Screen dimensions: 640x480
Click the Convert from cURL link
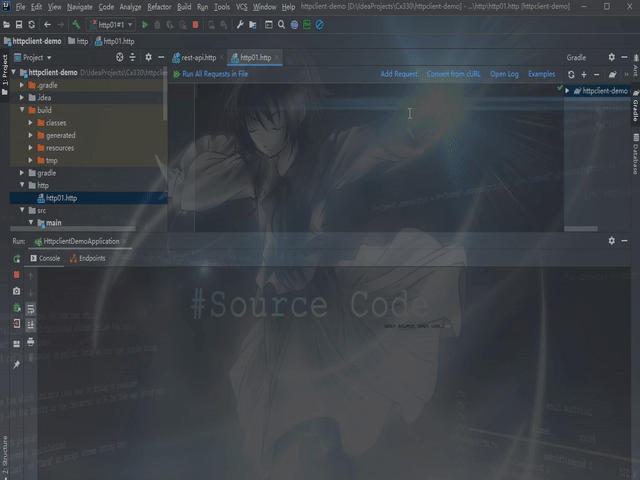pyautogui.click(x=453, y=74)
